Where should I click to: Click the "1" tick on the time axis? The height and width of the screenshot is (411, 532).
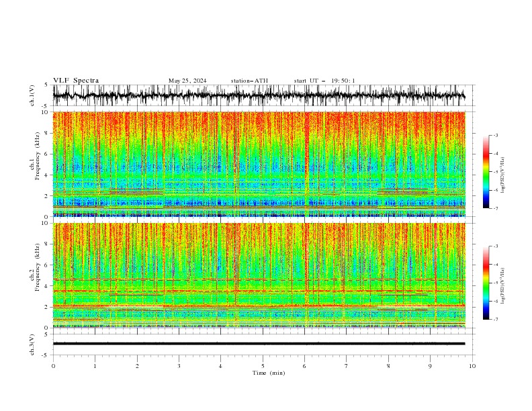click(95, 366)
